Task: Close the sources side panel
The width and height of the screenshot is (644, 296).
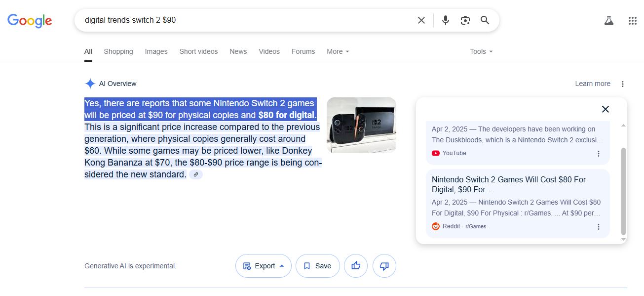Action: [606, 109]
